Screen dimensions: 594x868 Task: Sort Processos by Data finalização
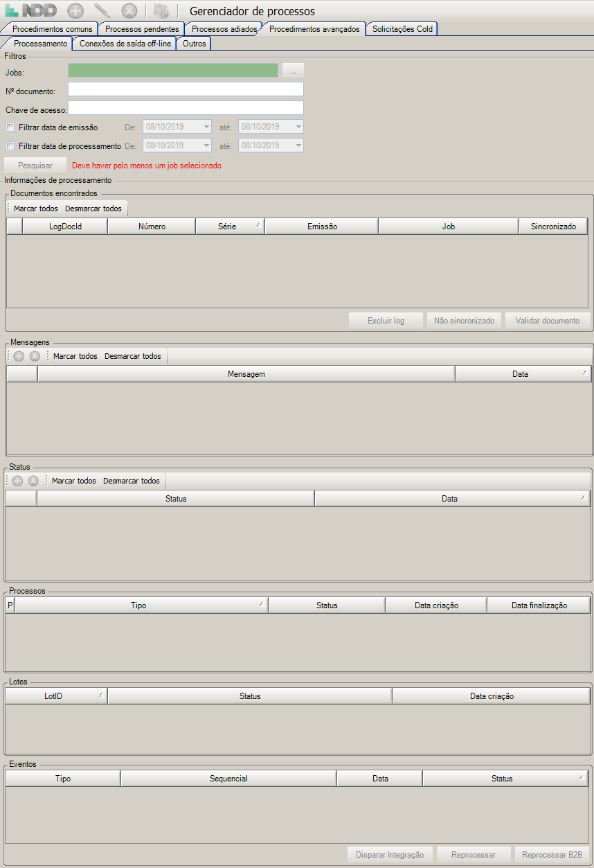click(x=539, y=605)
